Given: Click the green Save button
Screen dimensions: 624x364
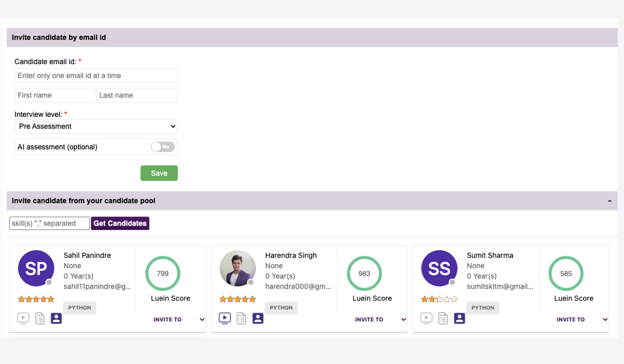Looking at the screenshot, I should [x=159, y=173].
